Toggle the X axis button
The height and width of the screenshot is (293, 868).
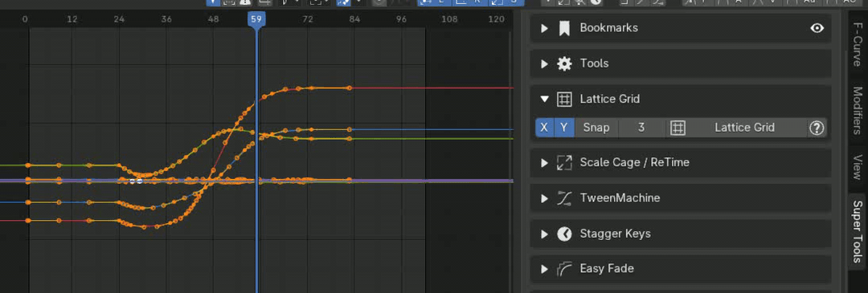[x=544, y=128]
